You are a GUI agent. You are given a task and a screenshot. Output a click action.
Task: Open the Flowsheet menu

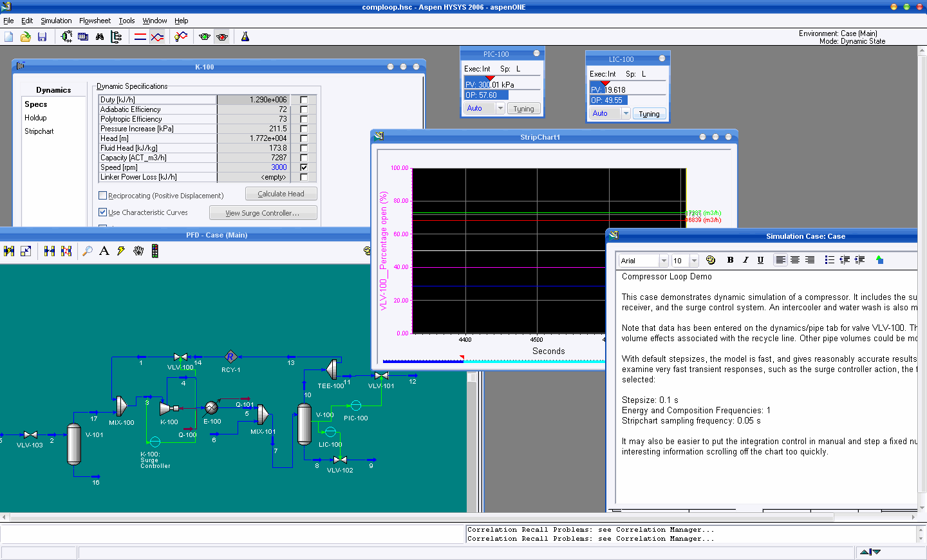pyautogui.click(x=95, y=21)
